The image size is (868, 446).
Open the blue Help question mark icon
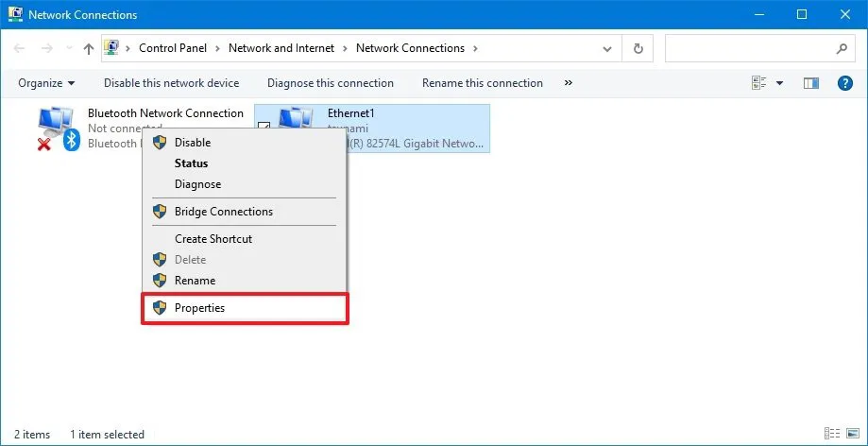tap(845, 83)
